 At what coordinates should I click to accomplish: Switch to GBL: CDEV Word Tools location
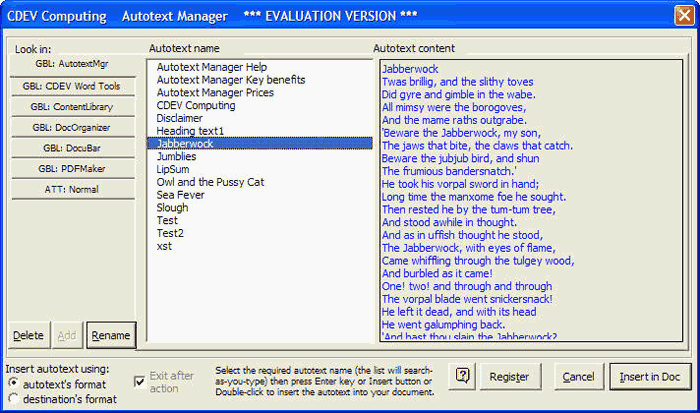72,86
